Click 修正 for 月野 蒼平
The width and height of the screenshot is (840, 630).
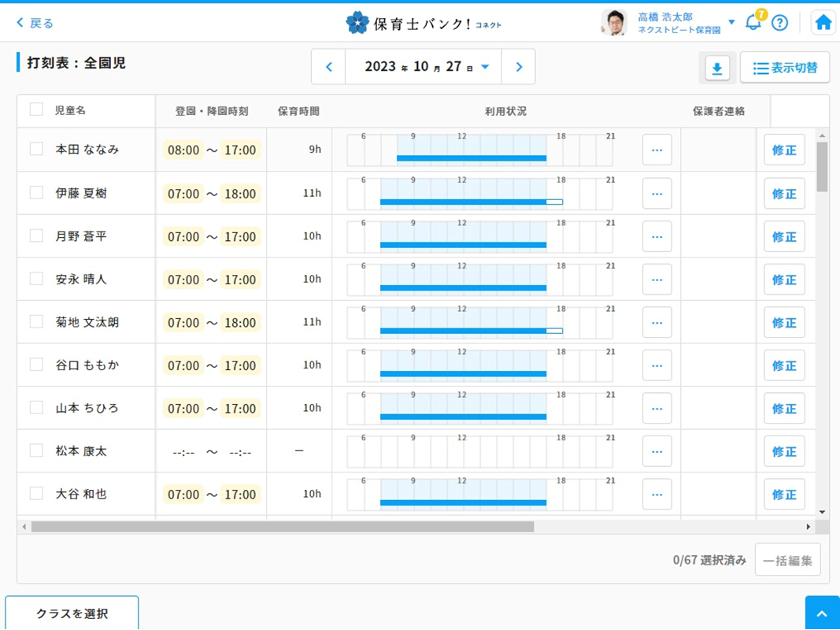coord(783,236)
